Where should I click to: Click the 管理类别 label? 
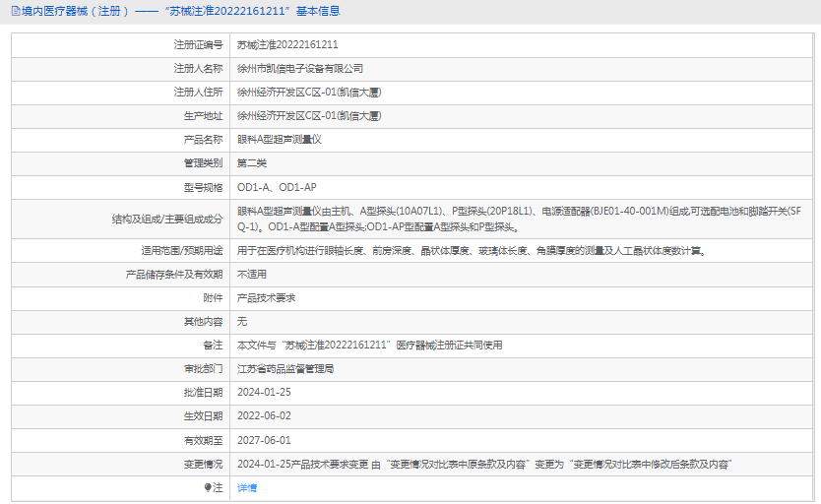pos(203,163)
